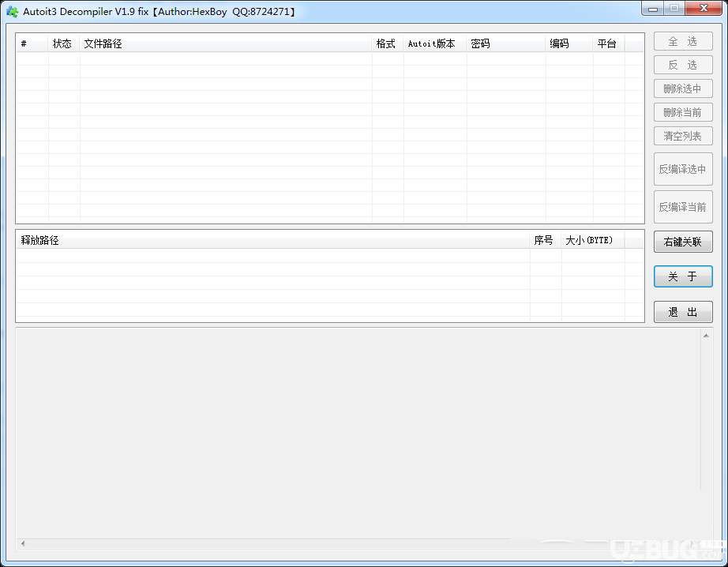Click the 大小(BYTE) column header
Image resolution: width=728 pixels, height=567 pixels.
click(x=593, y=240)
